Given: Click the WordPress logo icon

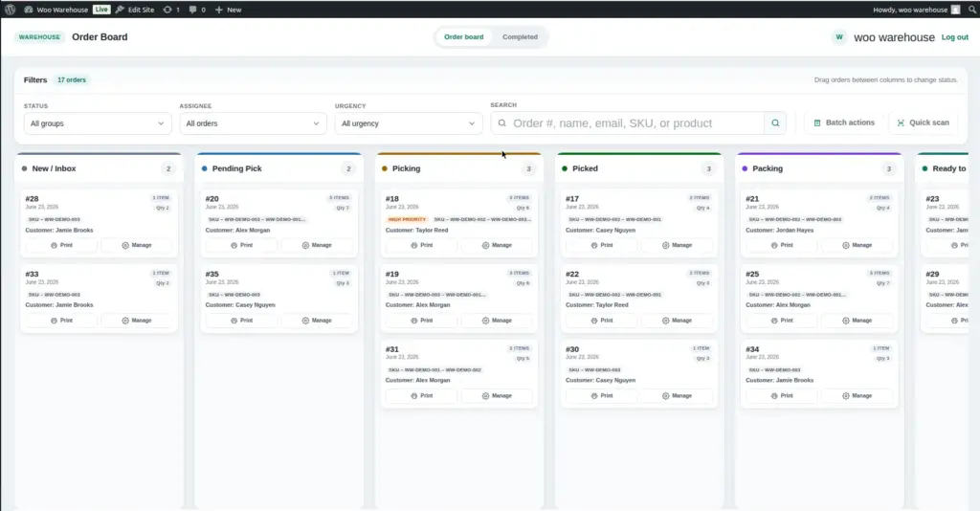Looking at the screenshot, I should coord(10,10).
